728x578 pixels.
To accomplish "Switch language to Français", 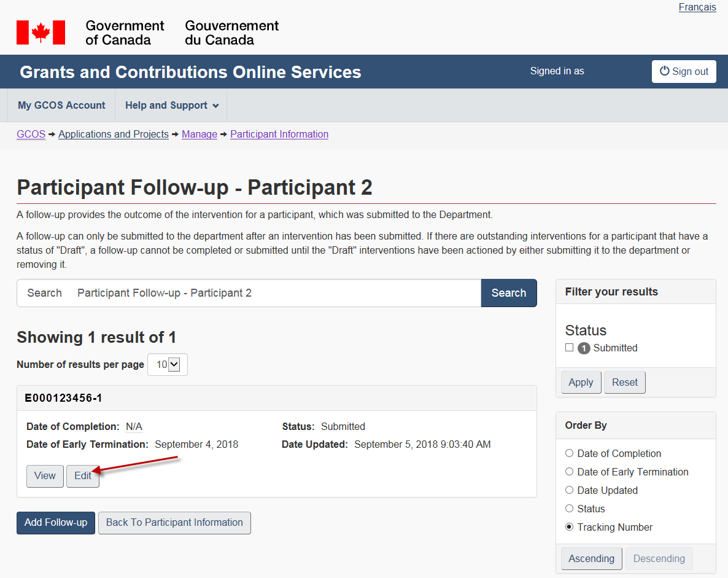I will tap(697, 7).
